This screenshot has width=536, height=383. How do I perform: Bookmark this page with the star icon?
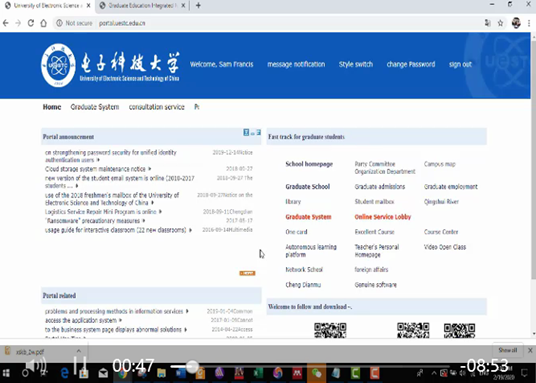click(500, 23)
